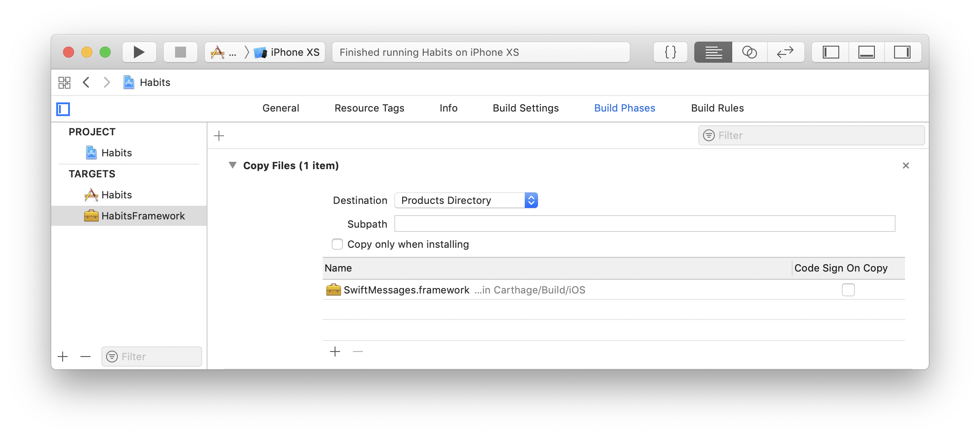Image resolution: width=980 pixels, height=437 pixels.
Task: Open the scheme selector icon
Action: tap(218, 52)
